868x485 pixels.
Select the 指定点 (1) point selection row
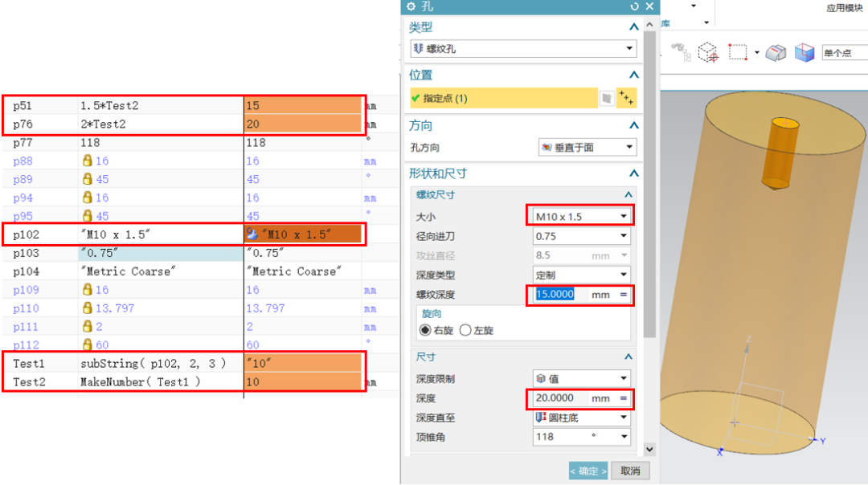coord(504,99)
